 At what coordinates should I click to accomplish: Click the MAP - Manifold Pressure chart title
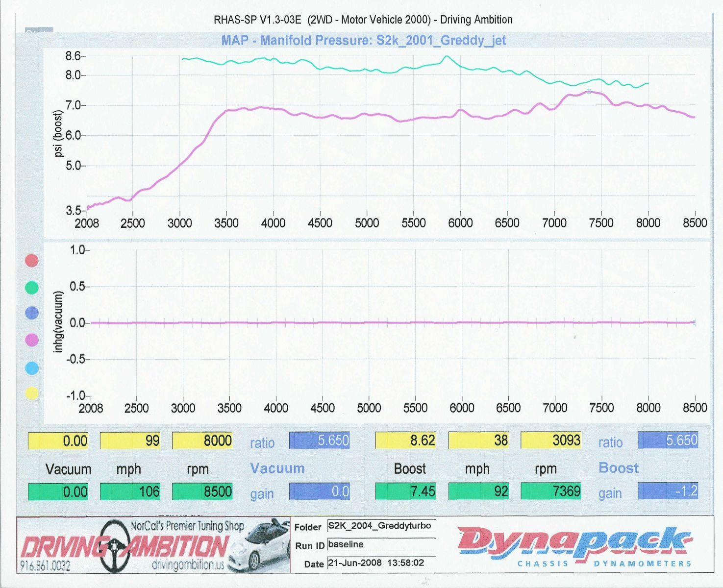[363, 40]
